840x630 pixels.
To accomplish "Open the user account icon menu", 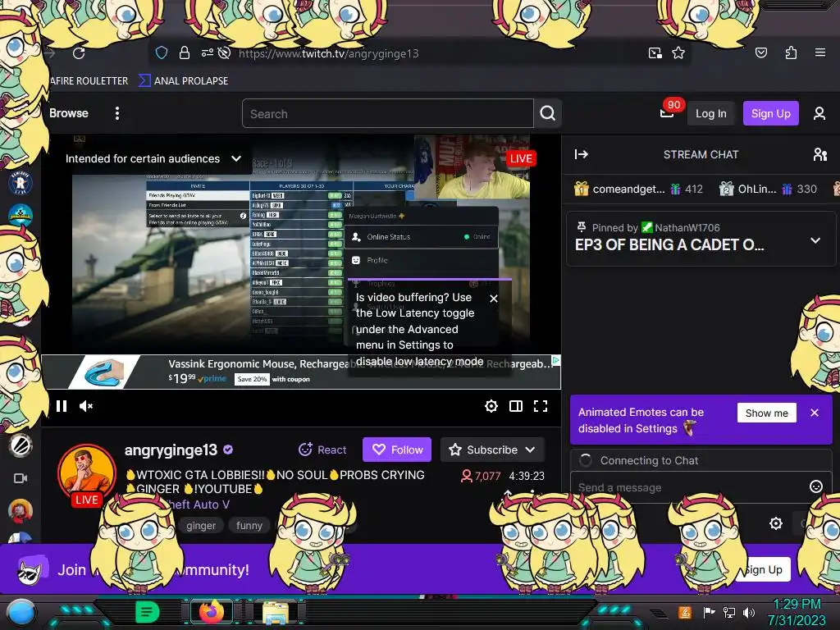I will (x=819, y=113).
